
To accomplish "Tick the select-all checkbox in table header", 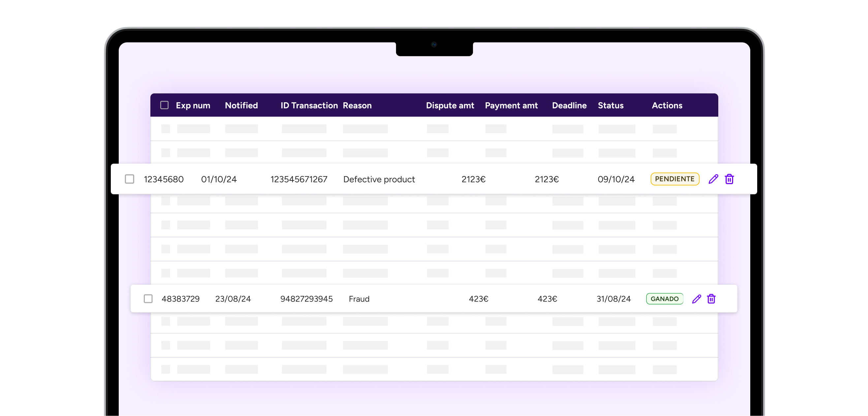I will (165, 105).
